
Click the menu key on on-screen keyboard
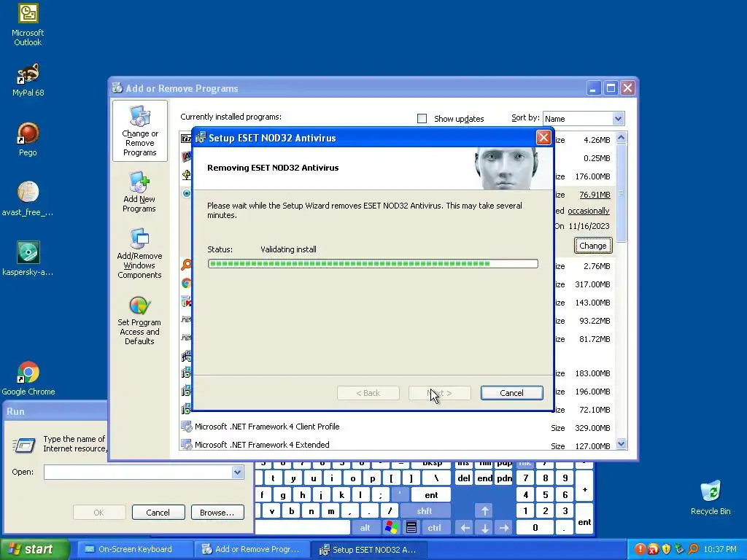click(411, 528)
